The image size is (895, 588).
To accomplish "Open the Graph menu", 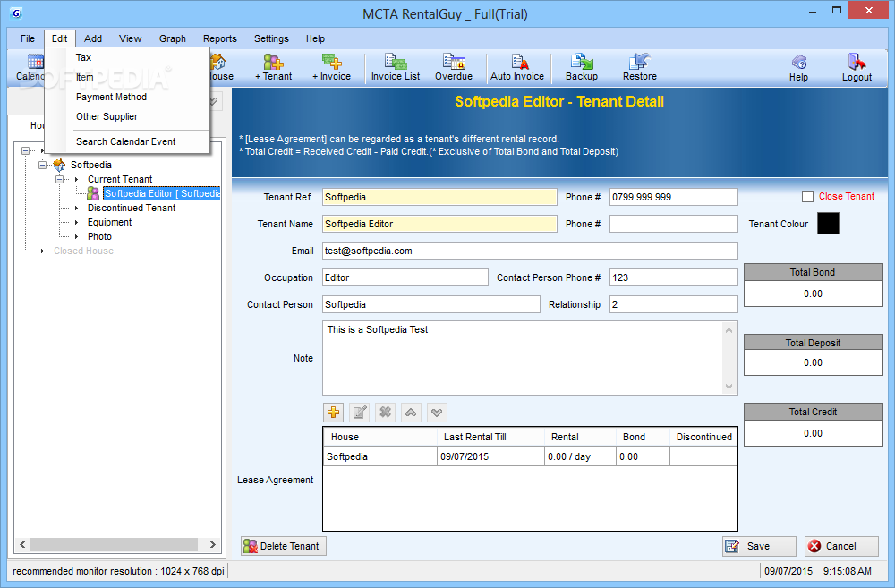I will [173, 38].
